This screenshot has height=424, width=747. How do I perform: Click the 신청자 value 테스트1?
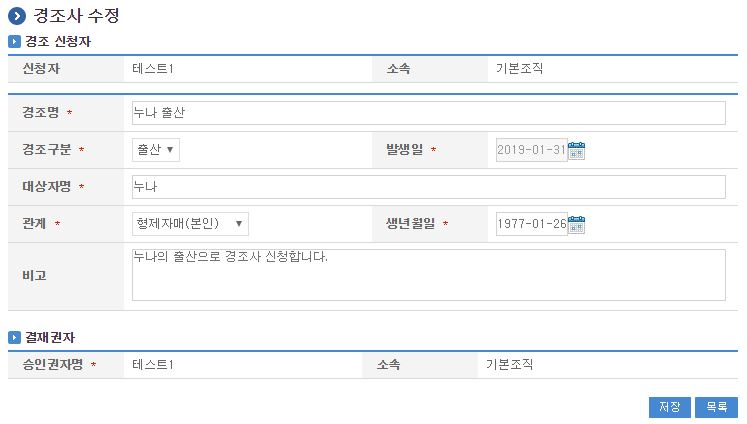point(153,69)
